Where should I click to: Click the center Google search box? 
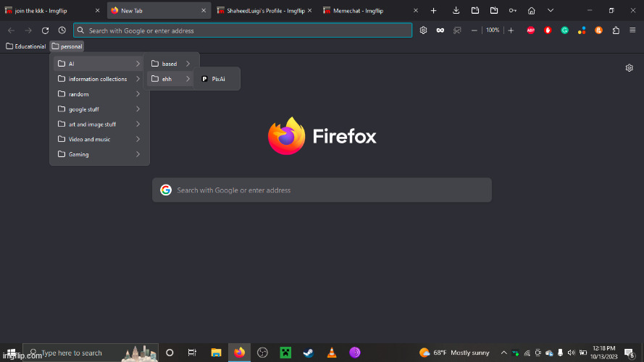pos(322,190)
